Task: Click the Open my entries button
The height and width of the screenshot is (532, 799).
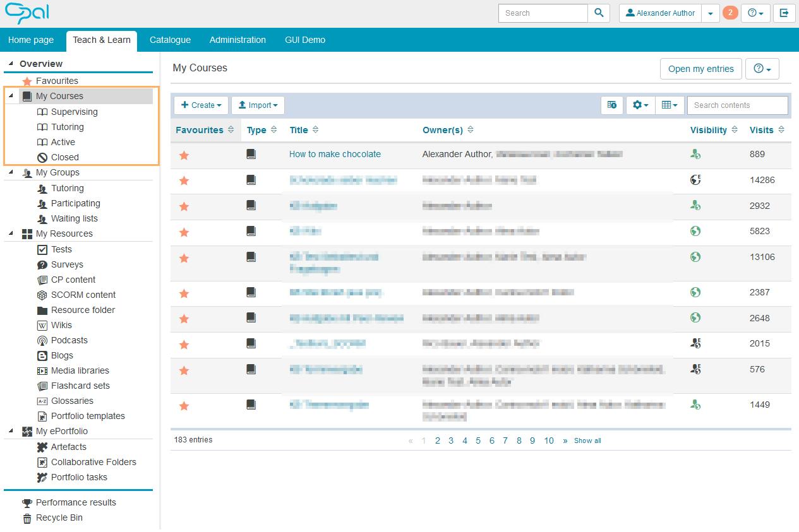Action: point(700,69)
